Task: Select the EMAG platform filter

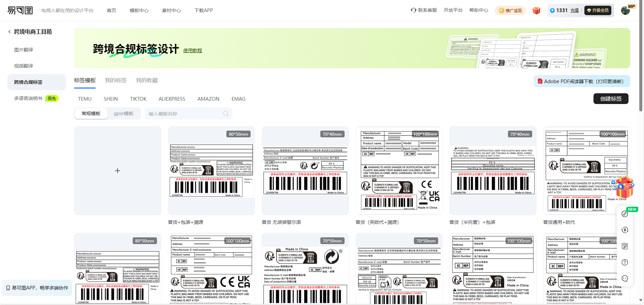Action: point(238,99)
